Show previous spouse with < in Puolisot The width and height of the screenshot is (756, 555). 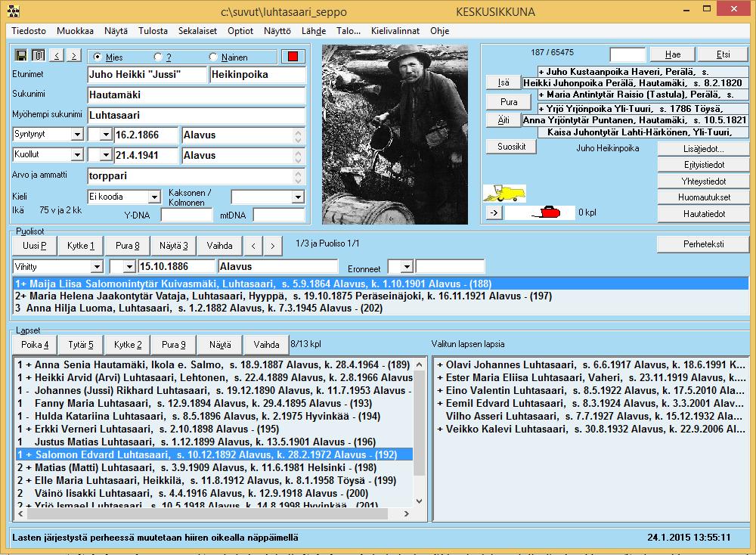coord(253,246)
